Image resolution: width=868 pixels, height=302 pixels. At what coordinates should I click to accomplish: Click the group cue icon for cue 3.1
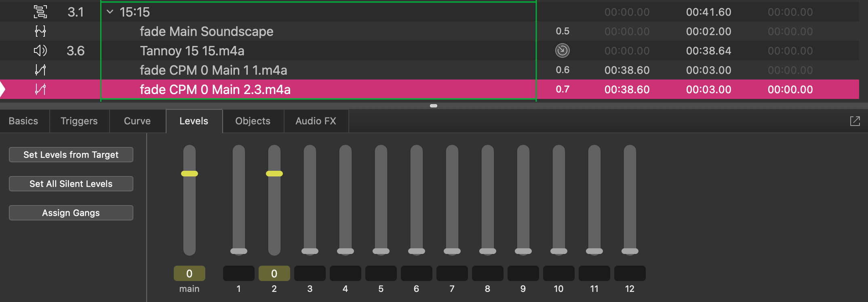[40, 12]
